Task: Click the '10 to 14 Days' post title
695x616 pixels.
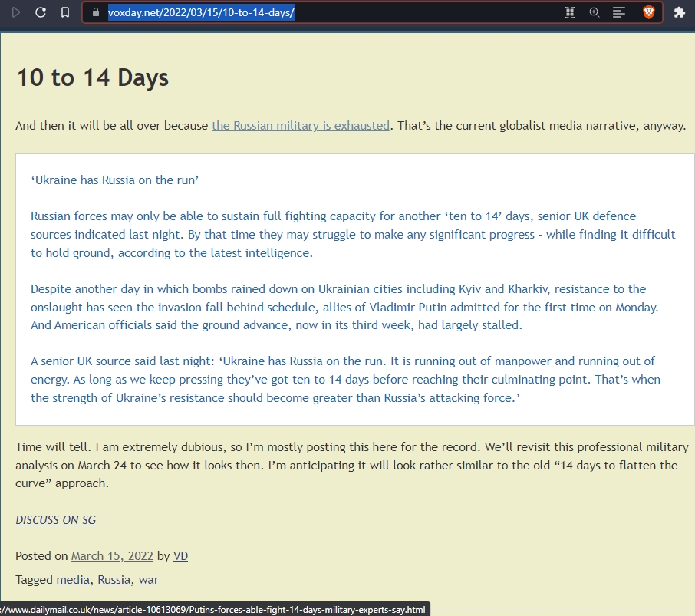Action: 93,77
